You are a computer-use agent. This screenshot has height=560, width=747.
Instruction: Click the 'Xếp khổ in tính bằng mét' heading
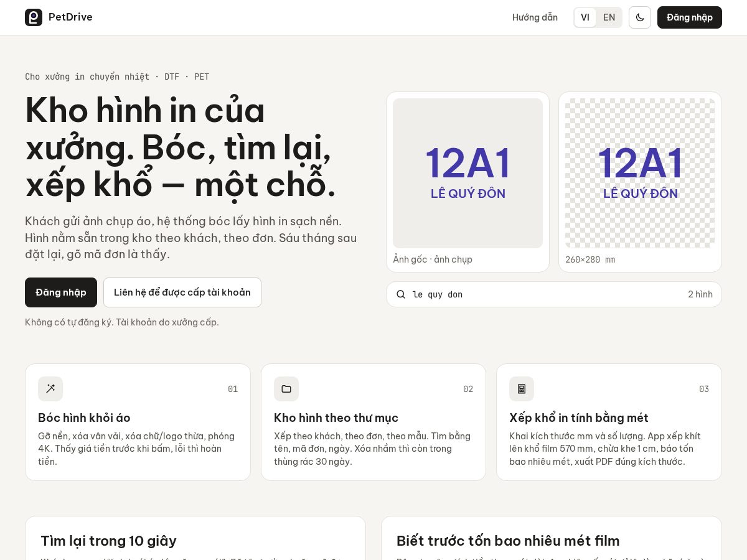[579, 418]
